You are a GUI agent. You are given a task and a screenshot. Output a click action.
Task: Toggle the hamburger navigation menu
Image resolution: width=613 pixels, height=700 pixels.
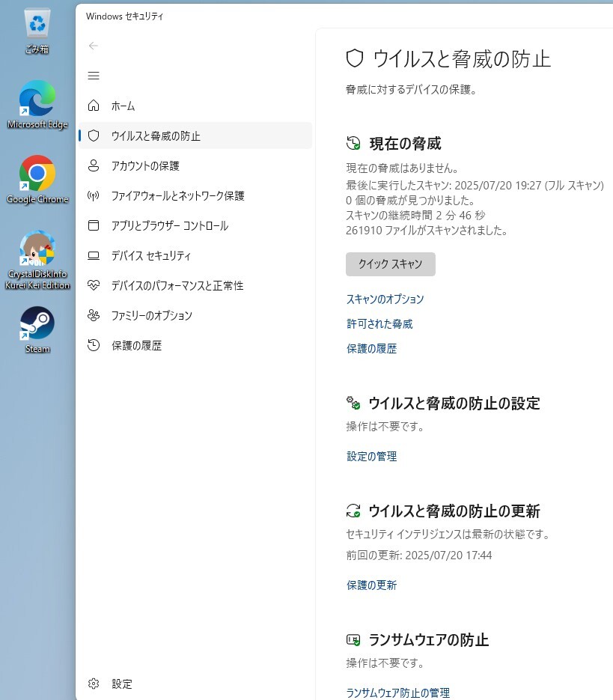tap(94, 76)
